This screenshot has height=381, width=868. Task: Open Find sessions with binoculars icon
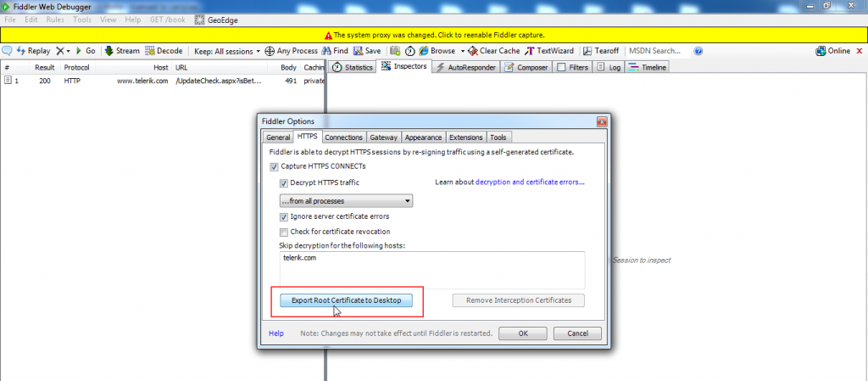pos(335,51)
